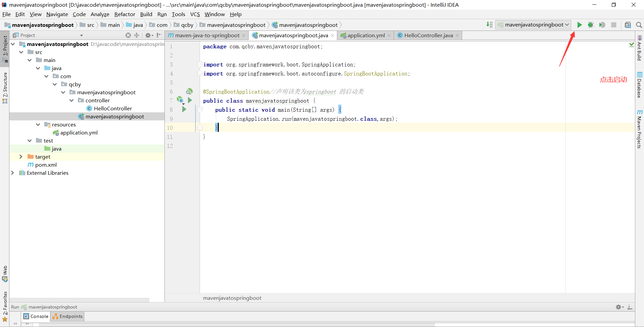Select the Console tab in Run panel
644x327 pixels.
point(36,316)
